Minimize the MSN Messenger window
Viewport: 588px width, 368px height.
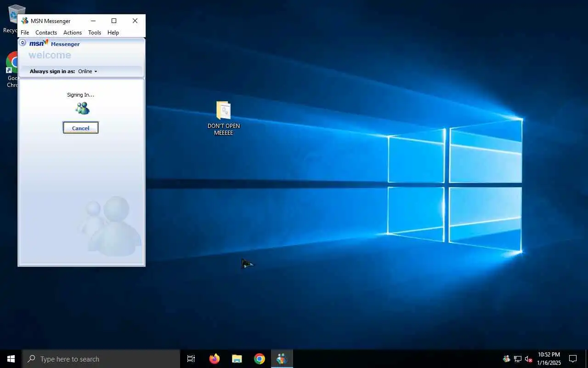click(x=93, y=21)
